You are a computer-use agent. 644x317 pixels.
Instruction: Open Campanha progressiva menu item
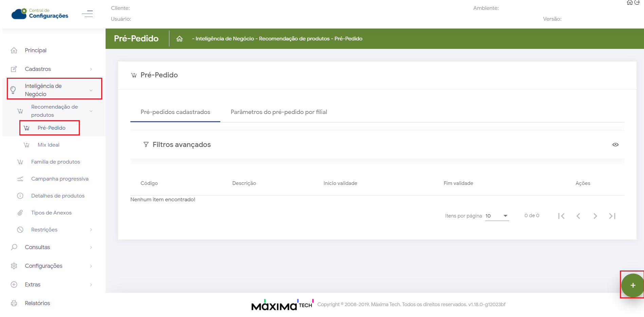pyautogui.click(x=60, y=179)
